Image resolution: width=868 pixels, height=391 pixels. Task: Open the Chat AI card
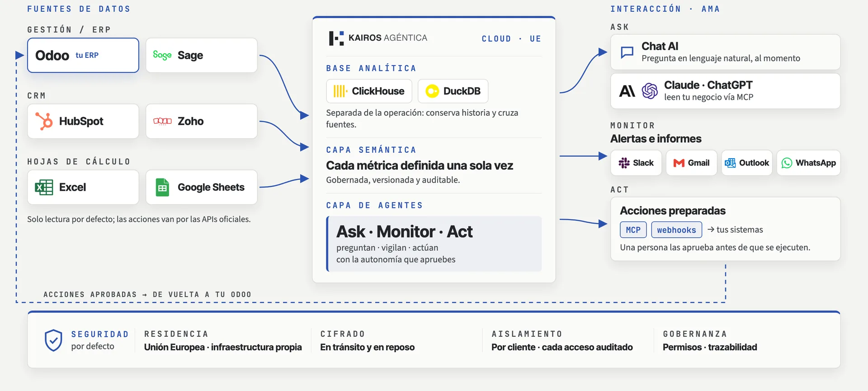coord(726,52)
